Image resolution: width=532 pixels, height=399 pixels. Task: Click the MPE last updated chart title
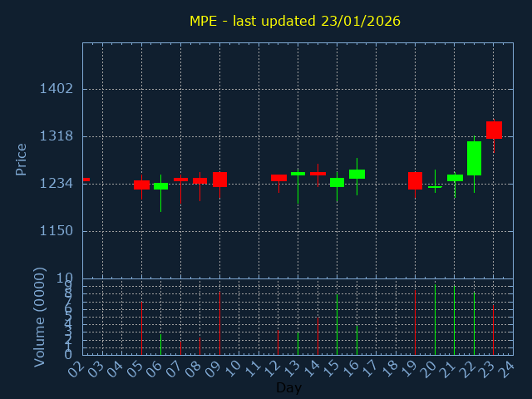coord(295,21)
